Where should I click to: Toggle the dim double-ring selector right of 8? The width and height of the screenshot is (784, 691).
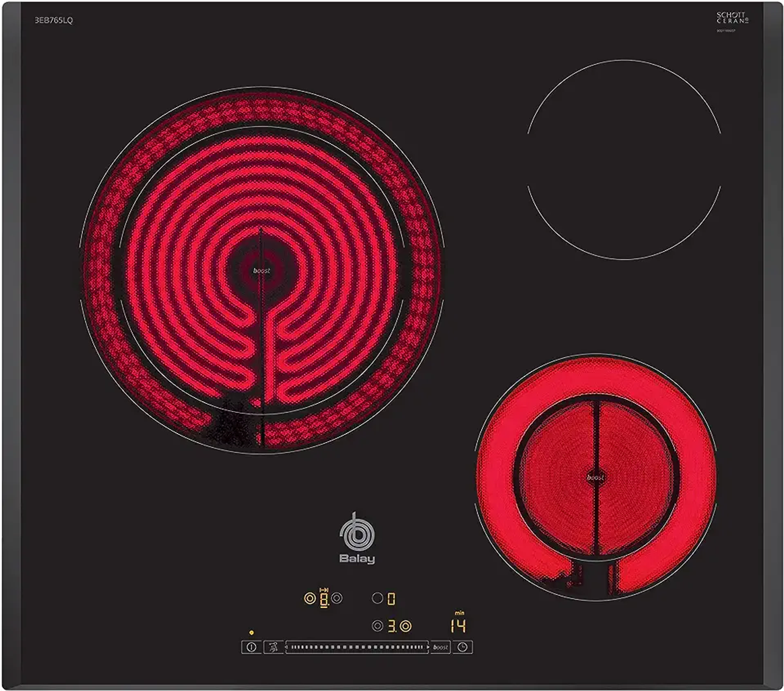click(x=337, y=599)
